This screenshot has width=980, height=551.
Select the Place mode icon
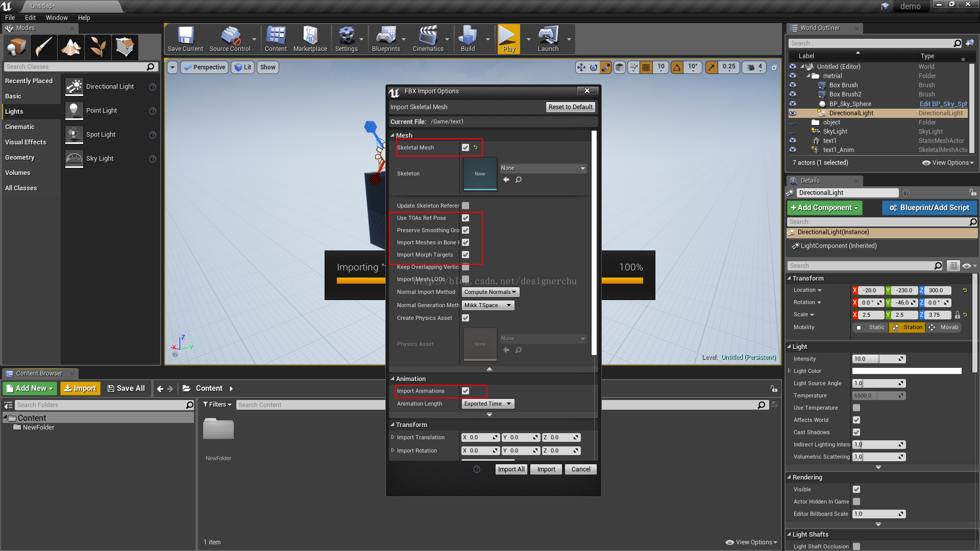tap(17, 47)
